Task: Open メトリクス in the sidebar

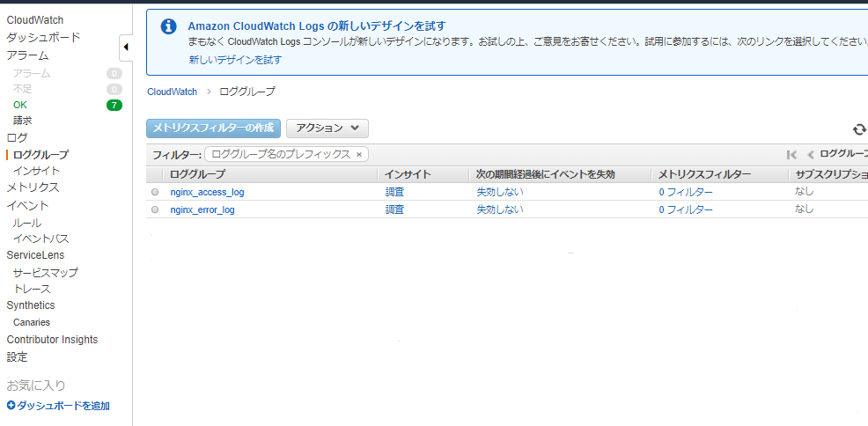Action: pos(33,187)
